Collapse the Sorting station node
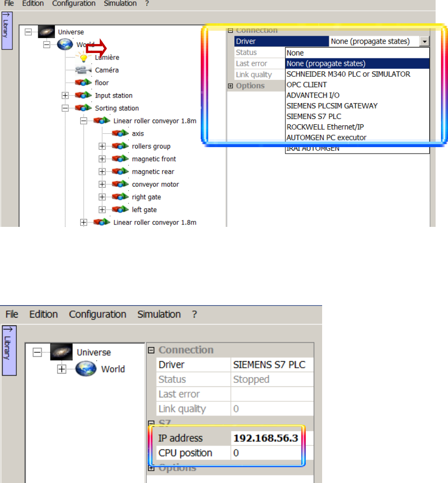Viewport: 448px width, 483px height. (65, 108)
